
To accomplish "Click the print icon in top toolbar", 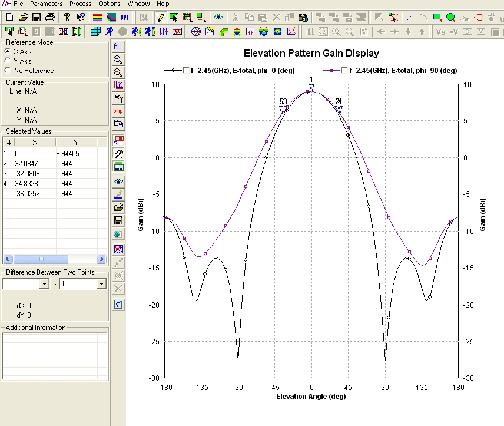I will (50, 17).
